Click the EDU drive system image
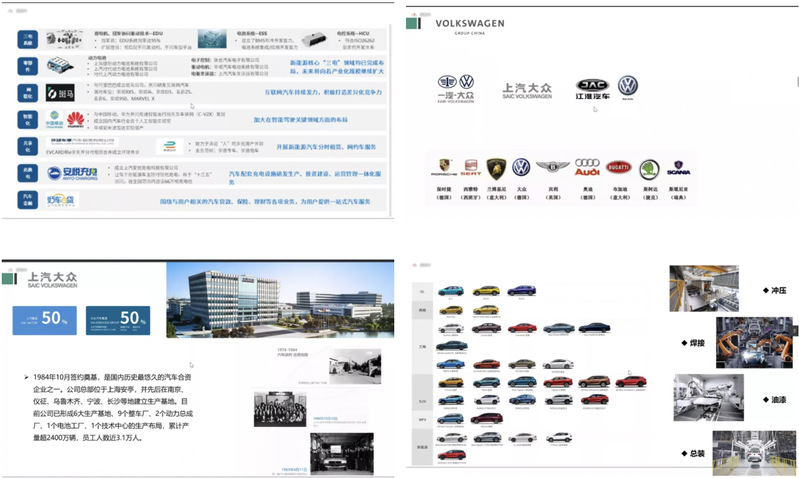This screenshot has width=799, height=478. click(x=64, y=39)
